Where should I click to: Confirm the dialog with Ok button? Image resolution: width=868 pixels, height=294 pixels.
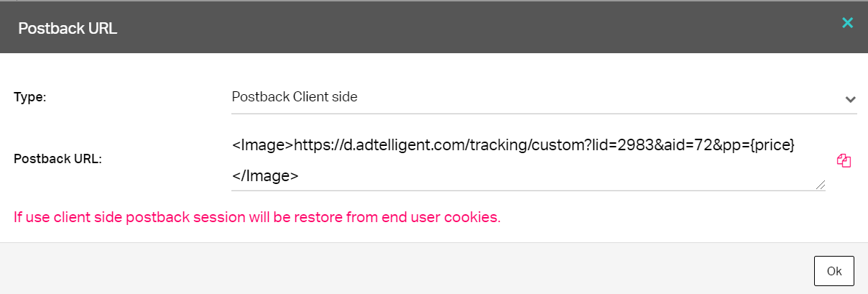tap(834, 271)
